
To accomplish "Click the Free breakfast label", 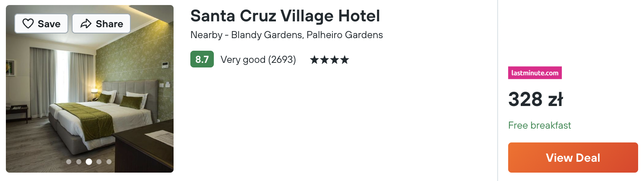I will [x=540, y=125].
